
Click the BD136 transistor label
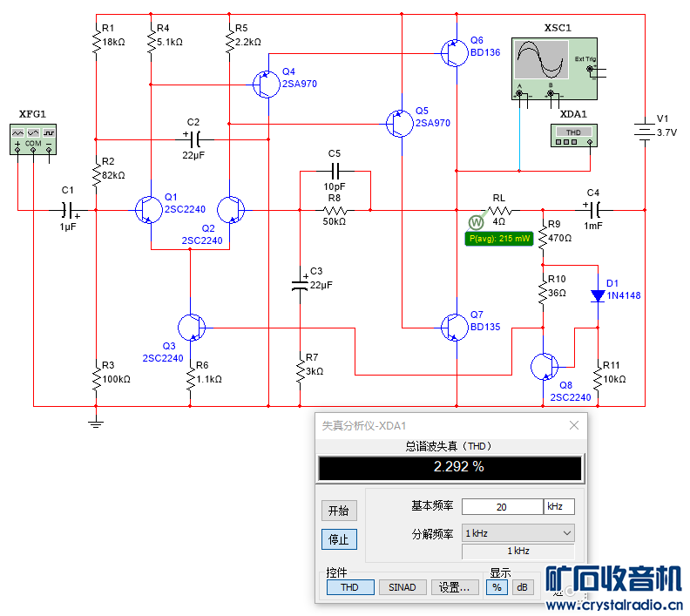[x=485, y=52]
